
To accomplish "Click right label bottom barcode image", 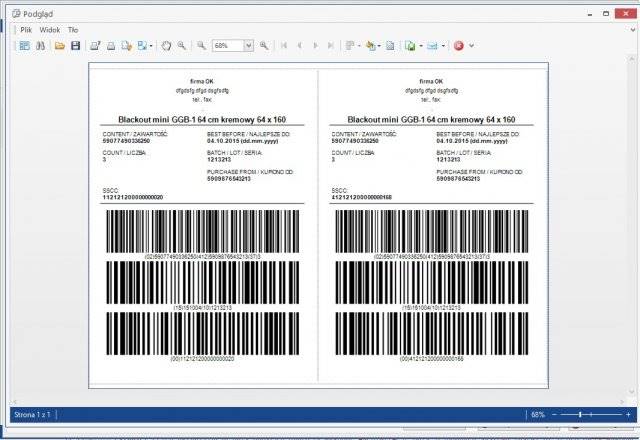I will (432, 333).
